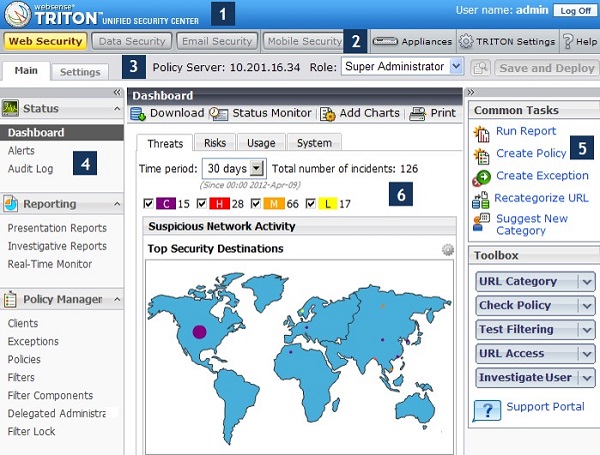The width and height of the screenshot is (600, 455).
Task: Expand the Check Policy toolbox tool
Action: tap(587, 306)
